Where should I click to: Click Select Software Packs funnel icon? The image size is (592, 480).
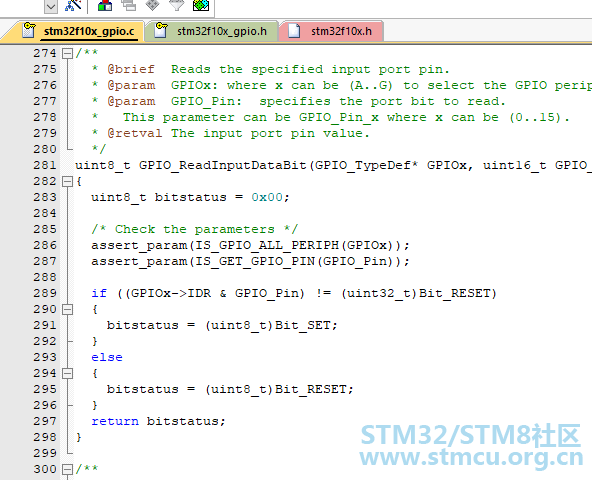pos(176,5)
